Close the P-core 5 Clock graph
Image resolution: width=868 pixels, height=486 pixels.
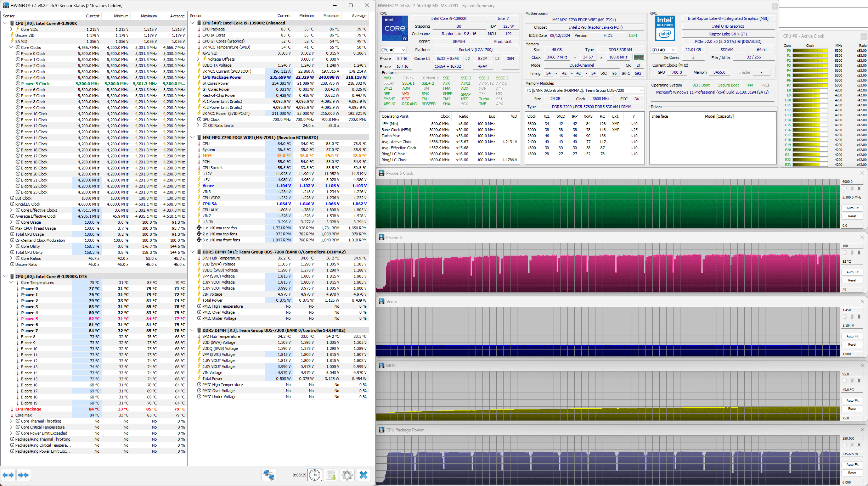(862, 173)
